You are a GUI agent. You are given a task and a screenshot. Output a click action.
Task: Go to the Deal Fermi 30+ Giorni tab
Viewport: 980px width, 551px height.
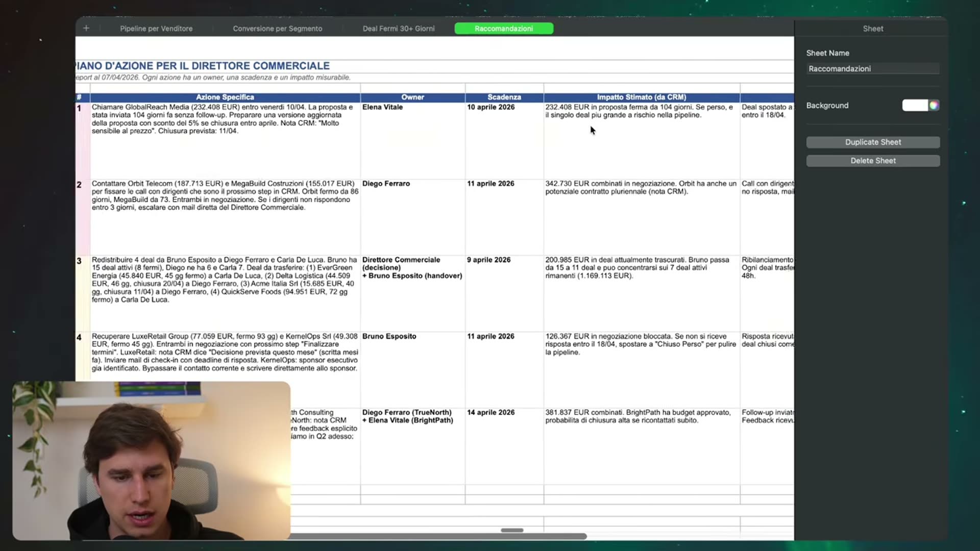point(399,29)
